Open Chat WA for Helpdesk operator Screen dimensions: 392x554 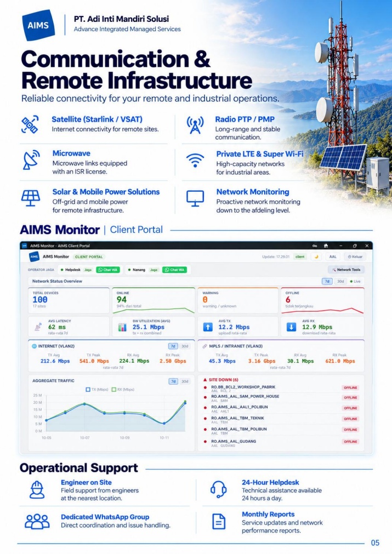point(108,270)
